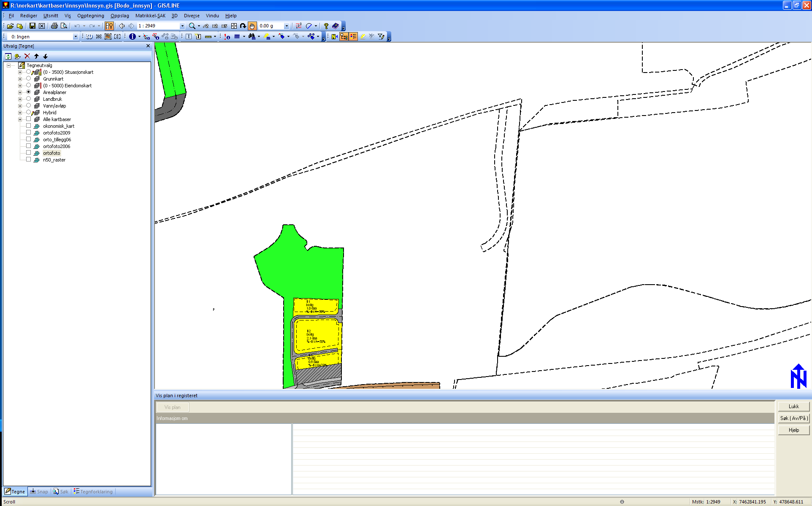Select Situasjonskart radio button
Image resolution: width=812 pixels, height=506 pixels.
[28, 72]
